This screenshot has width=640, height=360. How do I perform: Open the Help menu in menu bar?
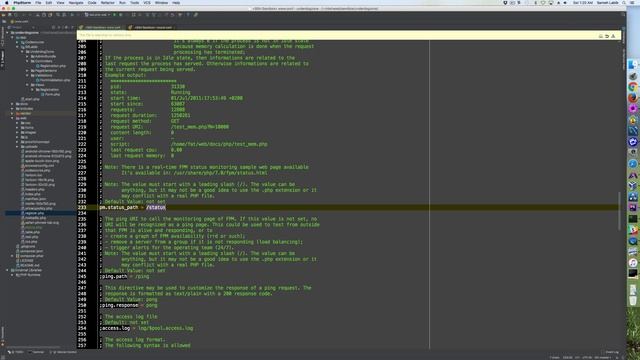[176, 2]
